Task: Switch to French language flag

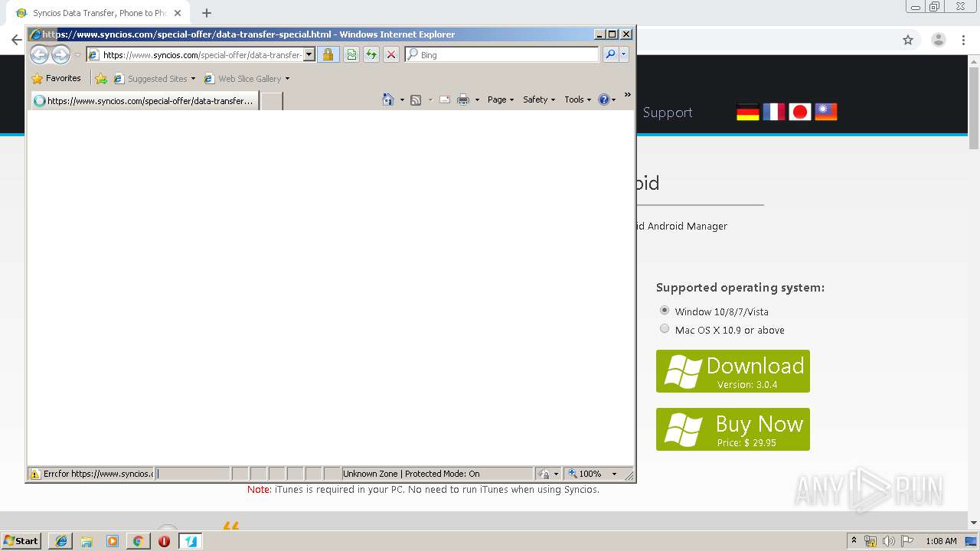Action: [x=774, y=112]
